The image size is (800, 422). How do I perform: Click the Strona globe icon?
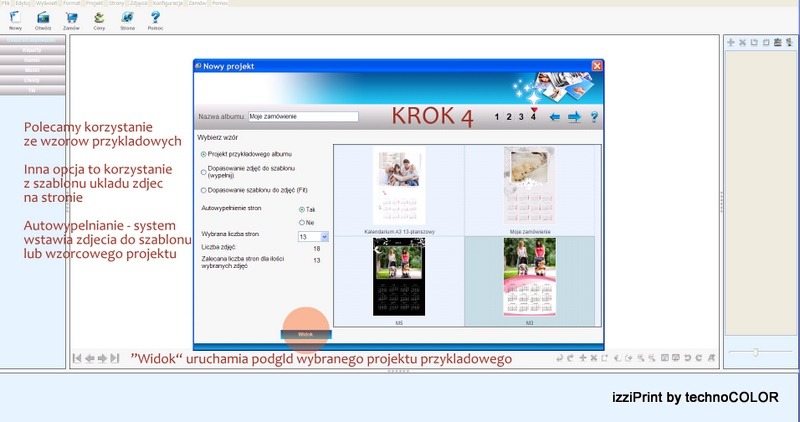(127, 18)
